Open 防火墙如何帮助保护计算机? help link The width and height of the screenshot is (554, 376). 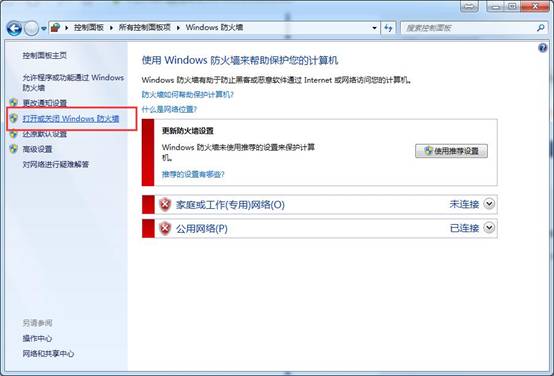[188, 94]
